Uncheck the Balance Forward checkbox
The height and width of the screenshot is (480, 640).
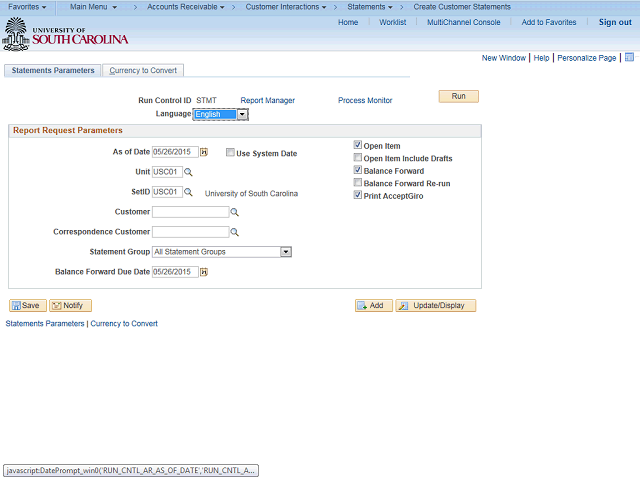[358, 170]
